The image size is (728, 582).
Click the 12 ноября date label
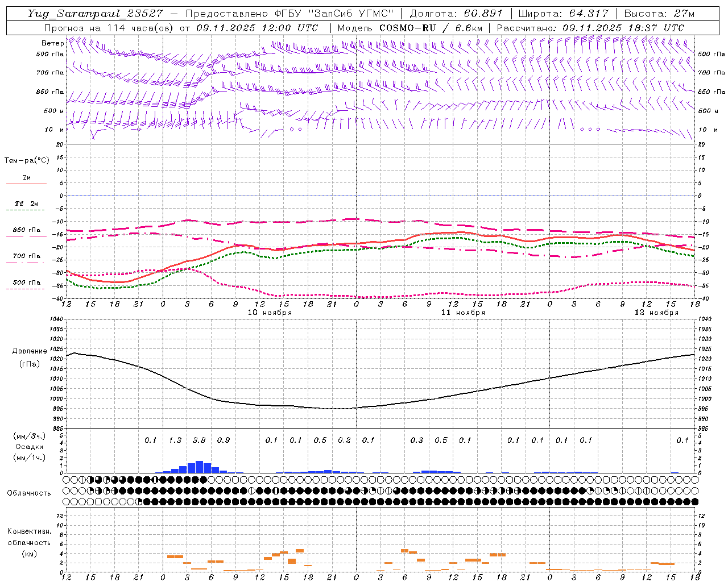click(x=656, y=313)
